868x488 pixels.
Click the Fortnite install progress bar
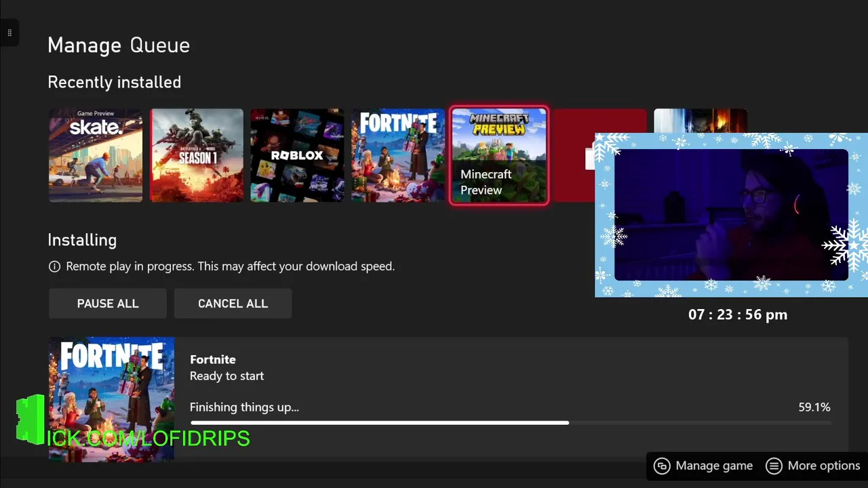511,423
